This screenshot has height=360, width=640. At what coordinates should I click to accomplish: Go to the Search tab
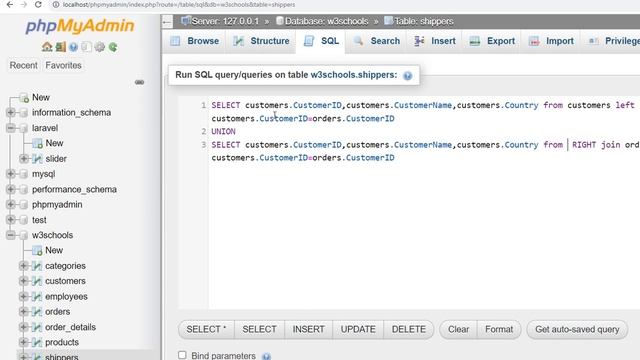[x=377, y=41]
